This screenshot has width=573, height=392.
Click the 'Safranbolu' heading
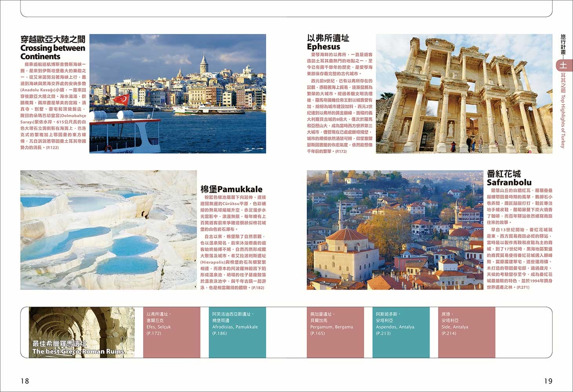point(509,182)
